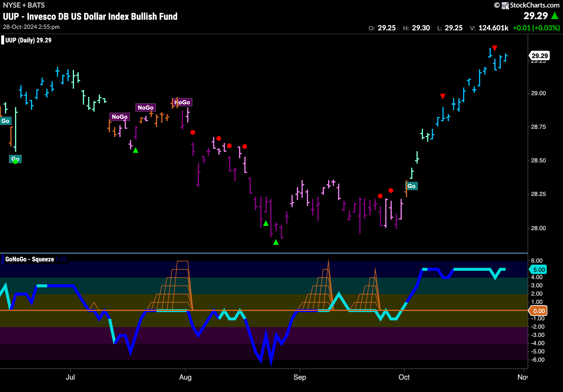
Task: Click the cyan 5.00 squeeze value tag
Action: point(539,270)
